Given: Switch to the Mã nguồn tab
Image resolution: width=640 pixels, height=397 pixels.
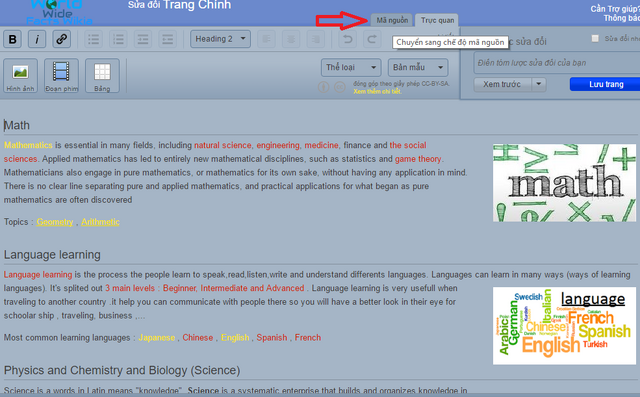Looking at the screenshot, I should pos(392,20).
